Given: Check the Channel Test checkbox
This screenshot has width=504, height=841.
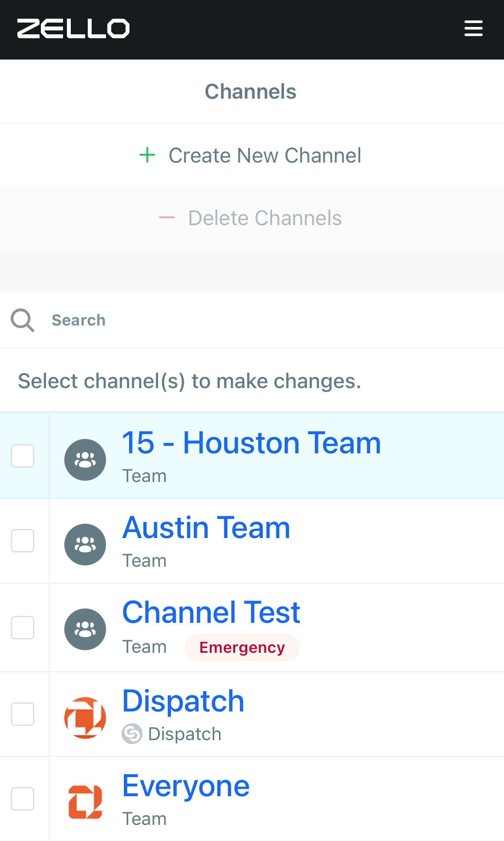Looking at the screenshot, I should pos(23,628).
